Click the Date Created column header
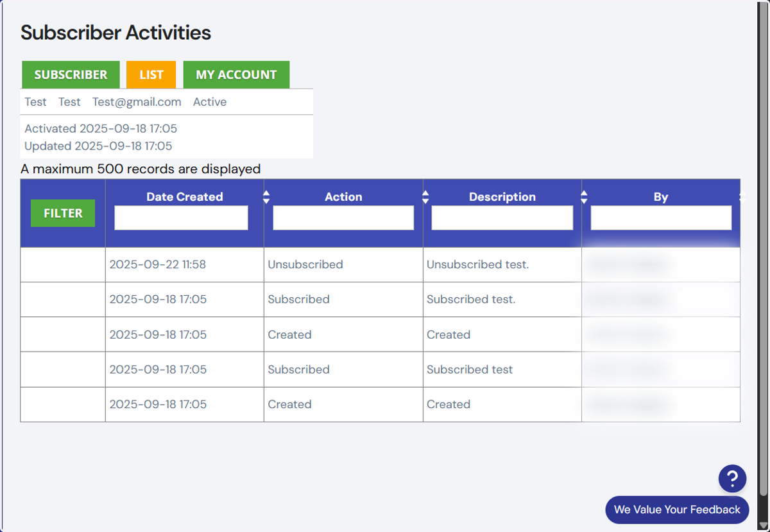 (x=185, y=197)
